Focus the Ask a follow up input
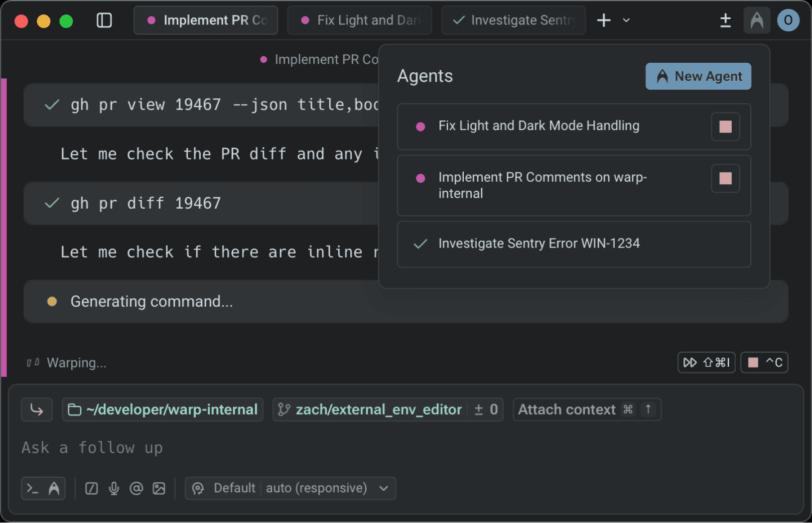 [x=406, y=448]
